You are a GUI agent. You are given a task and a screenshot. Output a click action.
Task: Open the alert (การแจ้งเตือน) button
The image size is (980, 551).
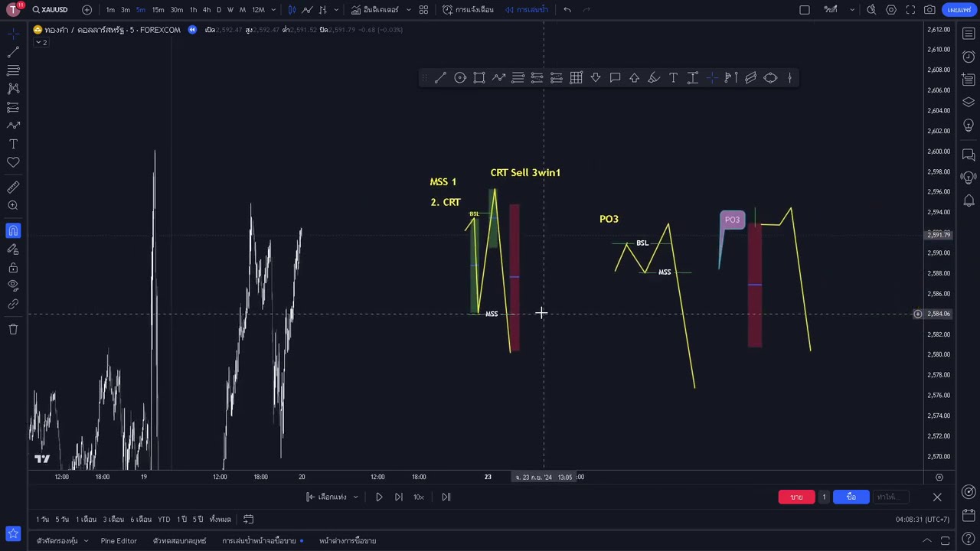468,10
